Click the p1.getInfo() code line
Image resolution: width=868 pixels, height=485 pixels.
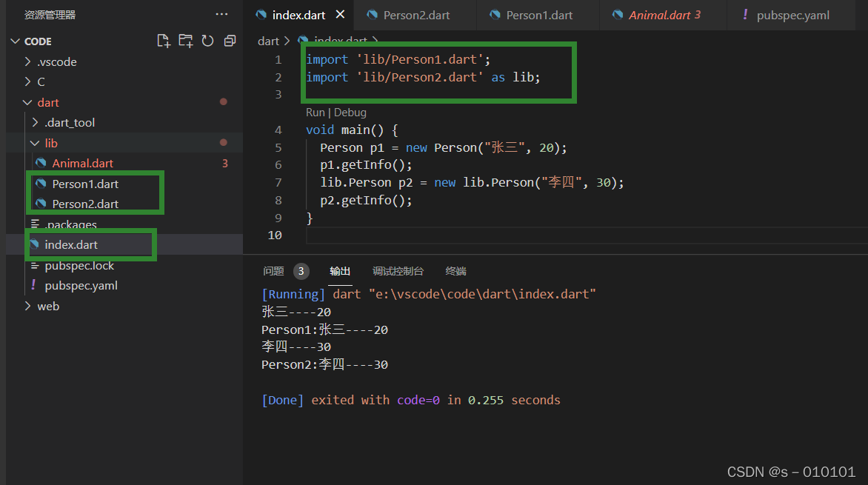pyautogui.click(x=366, y=165)
